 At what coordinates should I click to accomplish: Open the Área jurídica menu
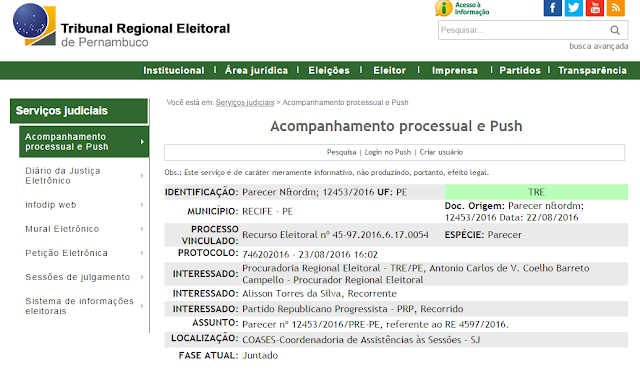(x=256, y=71)
